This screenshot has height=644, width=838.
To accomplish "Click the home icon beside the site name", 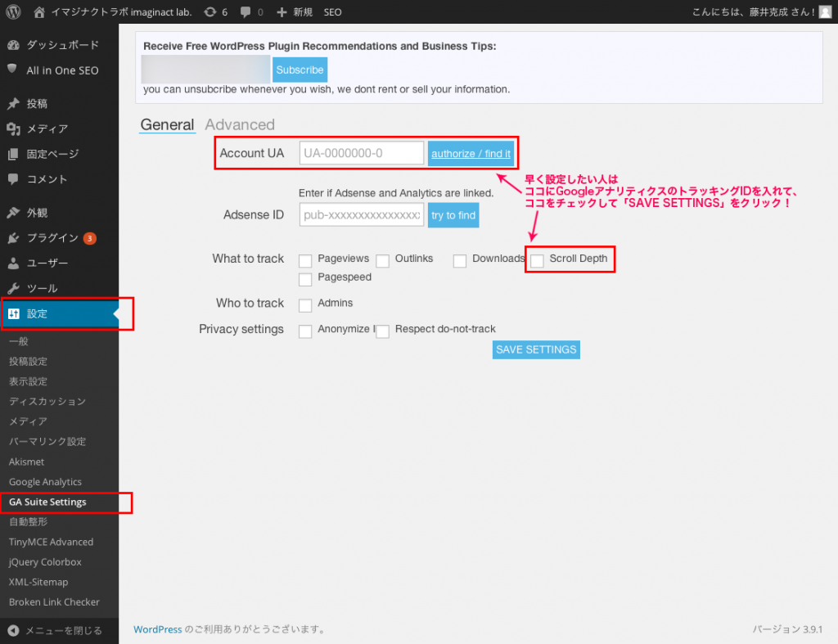I will coord(39,11).
